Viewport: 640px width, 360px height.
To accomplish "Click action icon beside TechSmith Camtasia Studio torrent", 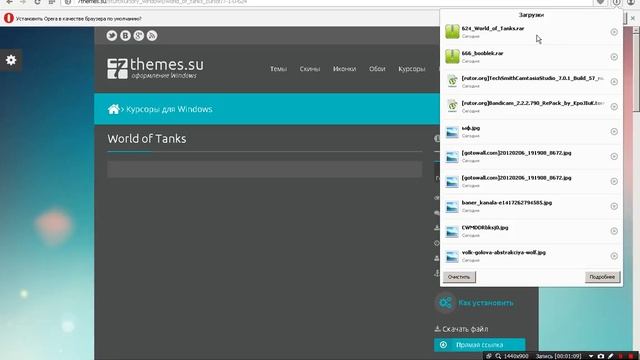I will (614, 82).
